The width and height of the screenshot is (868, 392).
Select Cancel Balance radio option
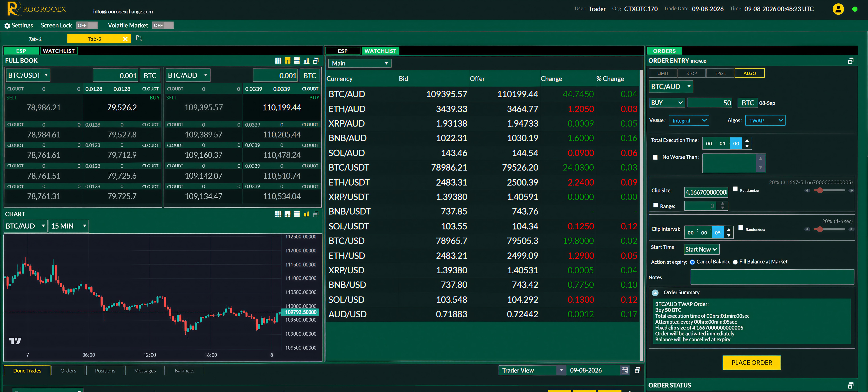[x=692, y=262]
